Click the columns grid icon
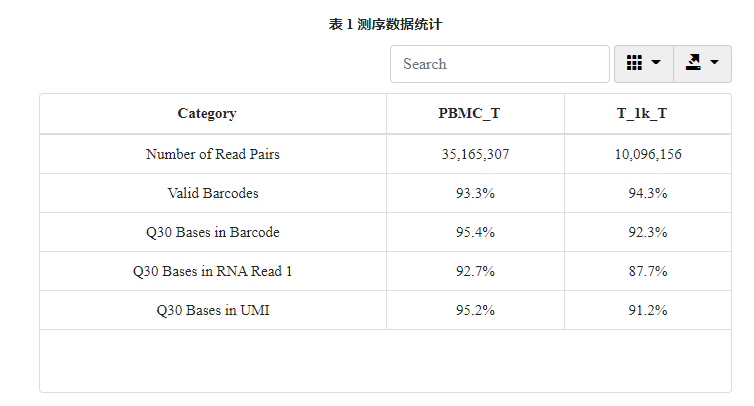754x406 pixels. click(x=634, y=63)
